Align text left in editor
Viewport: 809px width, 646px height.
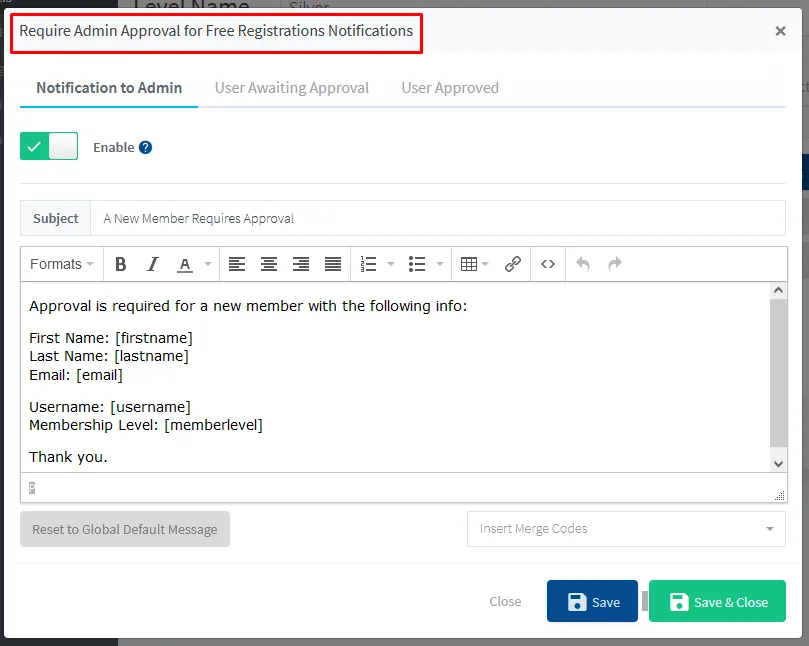[236, 264]
